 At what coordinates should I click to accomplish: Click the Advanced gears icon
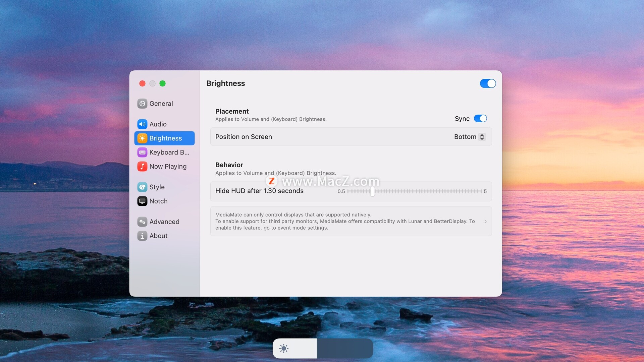[x=142, y=222]
